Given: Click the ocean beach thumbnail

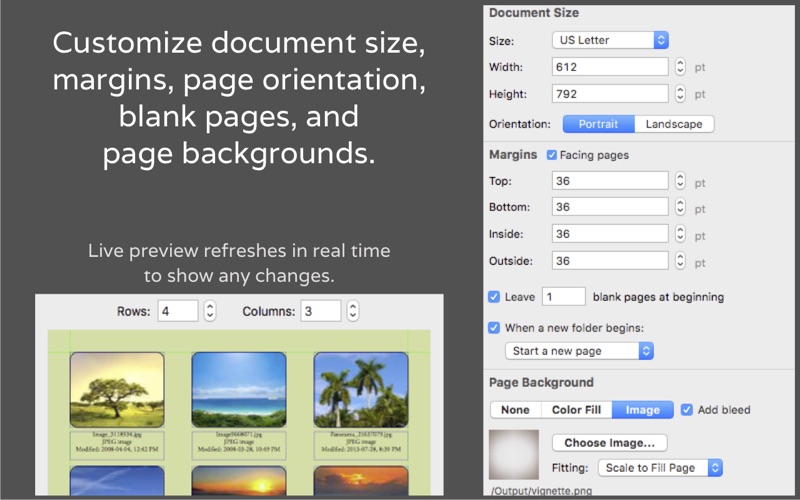Looking at the screenshot, I should (239, 390).
